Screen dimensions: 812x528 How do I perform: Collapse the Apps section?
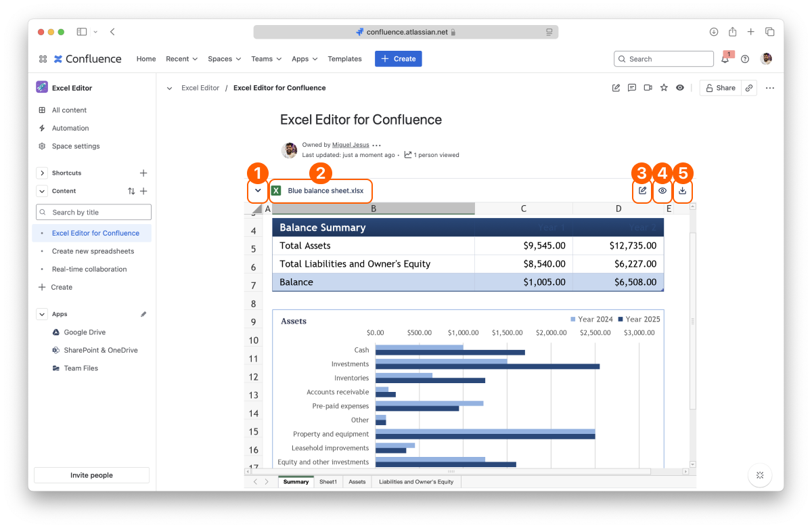[42, 314]
